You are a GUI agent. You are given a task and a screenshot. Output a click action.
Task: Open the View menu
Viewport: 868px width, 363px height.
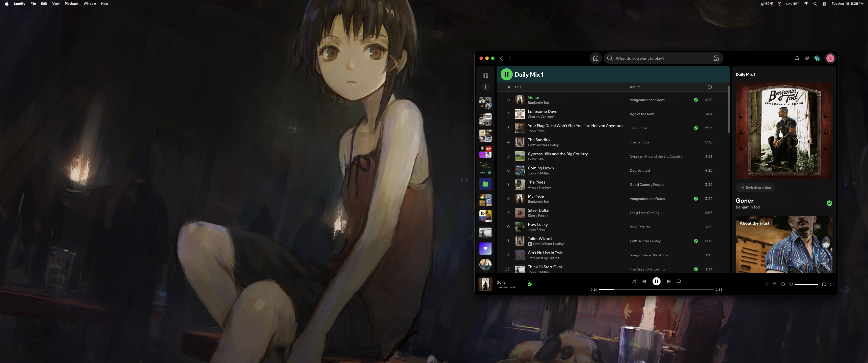point(56,4)
